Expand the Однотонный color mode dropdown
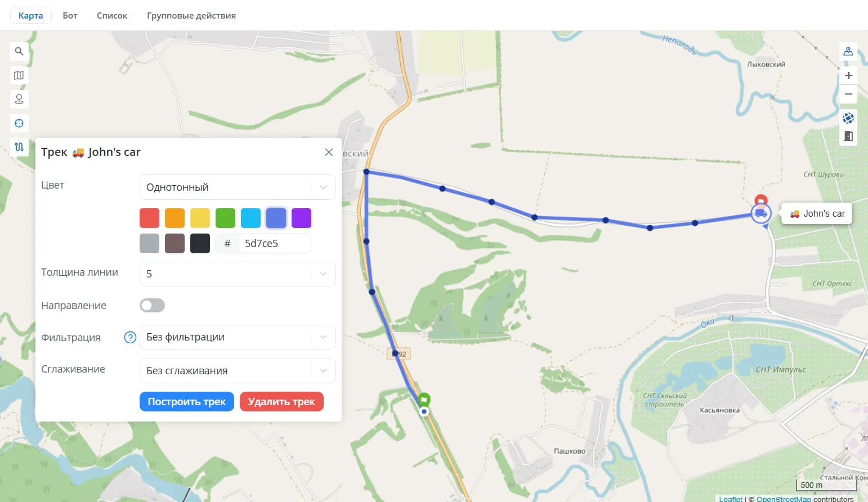This screenshot has width=868, height=502. 238,187
